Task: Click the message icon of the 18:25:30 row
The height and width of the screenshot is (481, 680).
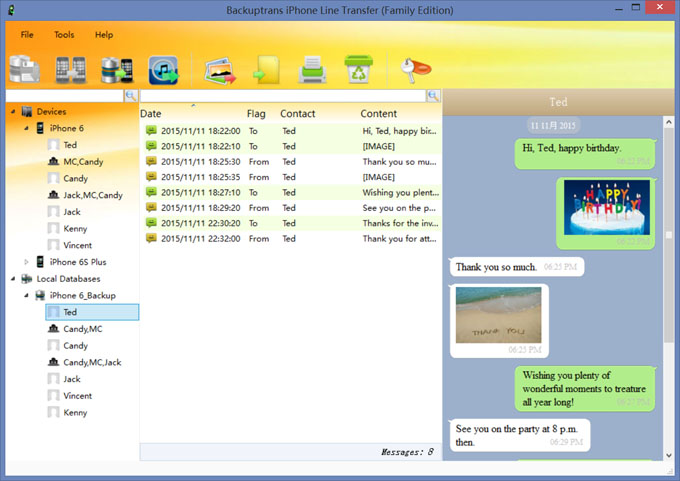Action: coord(151,161)
